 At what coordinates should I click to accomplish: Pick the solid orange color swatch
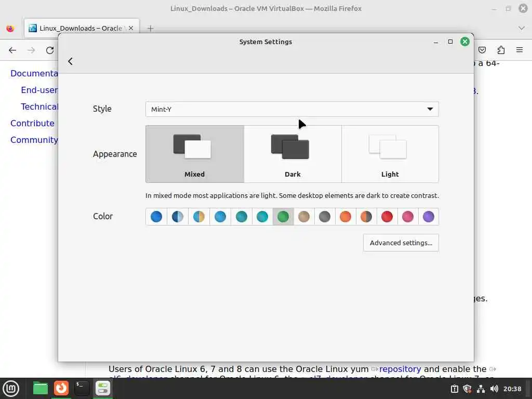[x=345, y=217]
